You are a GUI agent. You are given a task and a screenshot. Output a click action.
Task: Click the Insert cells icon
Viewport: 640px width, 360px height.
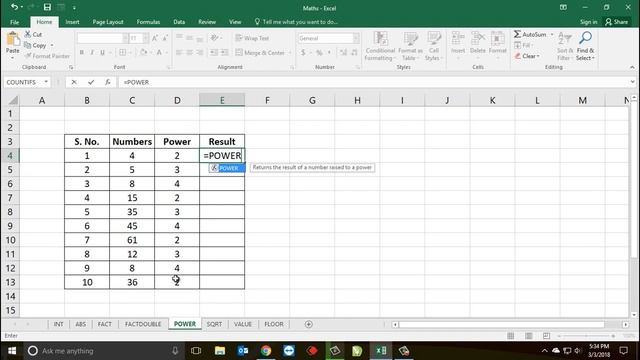pos(458,38)
